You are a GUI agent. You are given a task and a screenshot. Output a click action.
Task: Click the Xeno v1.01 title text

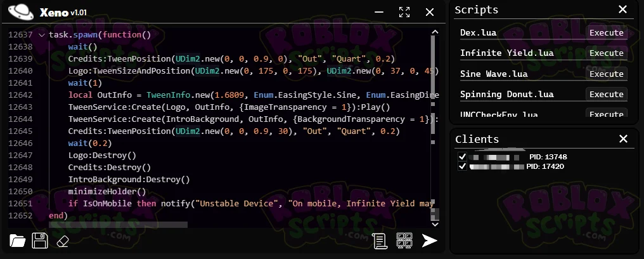click(x=63, y=12)
